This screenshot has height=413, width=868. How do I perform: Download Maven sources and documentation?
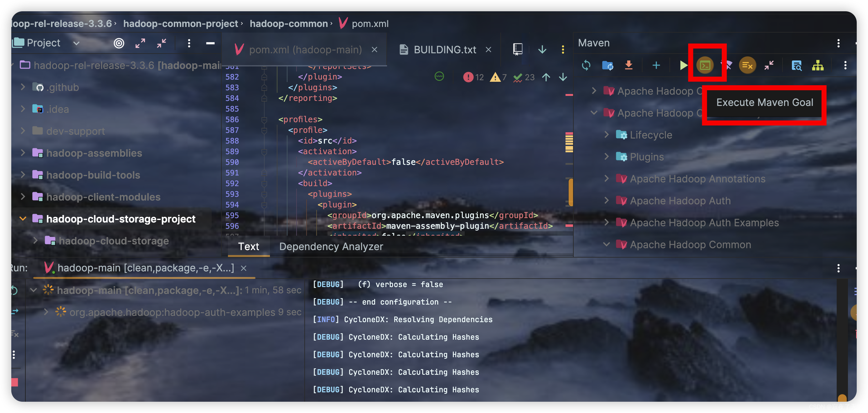pyautogui.click(x=629, y=65)
